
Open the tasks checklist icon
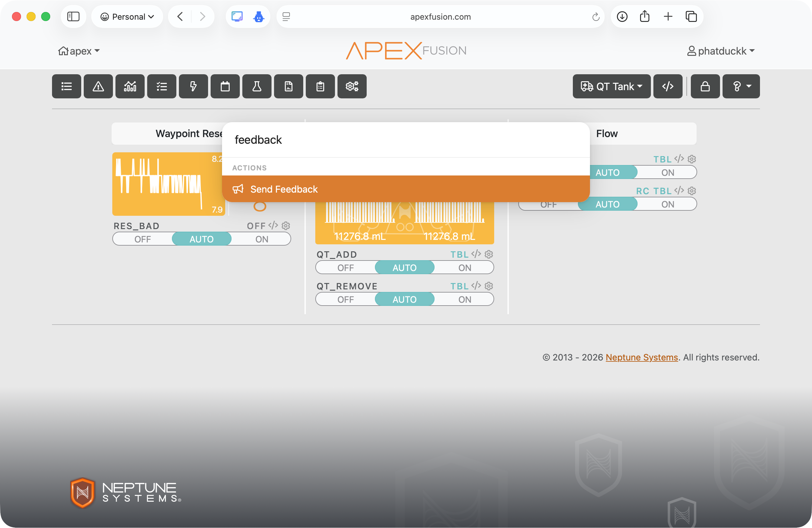pyautogui.click(x=162, y=86)
